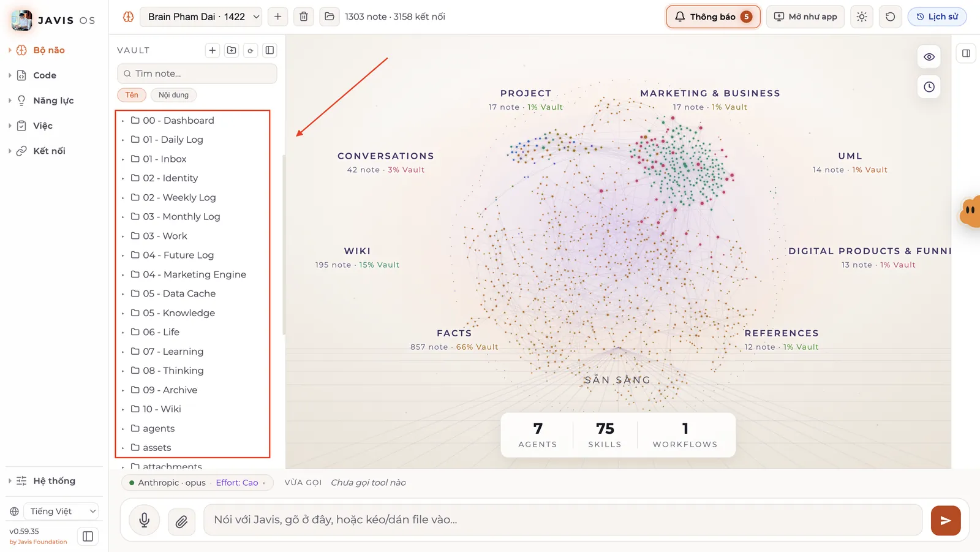Viewport: 980px width, 552px height.
Task: Select the Nội dung search filter
Action: [173, 95]
